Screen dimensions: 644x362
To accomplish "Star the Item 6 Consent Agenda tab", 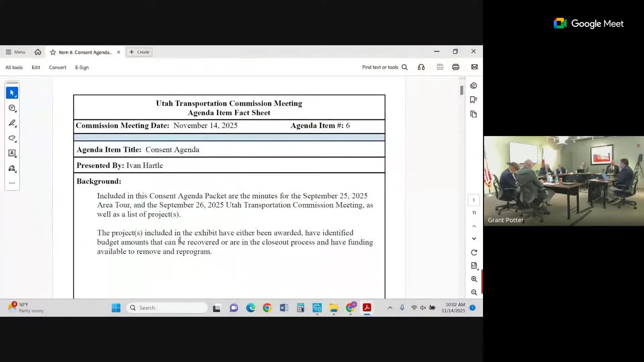I will [x=53, y=52].
